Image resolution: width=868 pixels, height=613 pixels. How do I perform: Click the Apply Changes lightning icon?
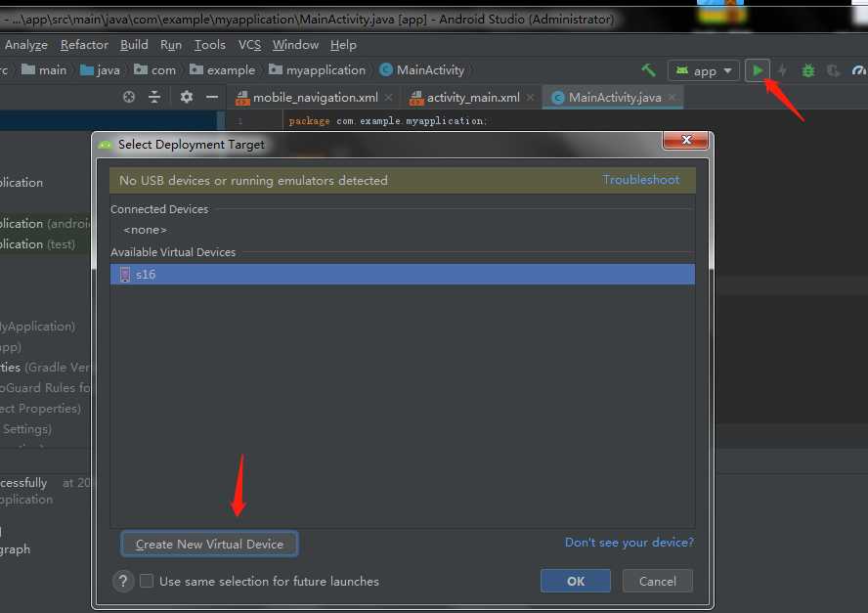(782, 70)
